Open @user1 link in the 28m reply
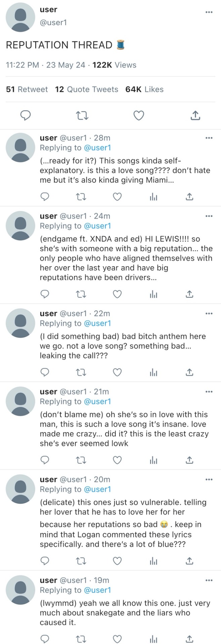The image size is (221, 644). click(x=97, y=148)
